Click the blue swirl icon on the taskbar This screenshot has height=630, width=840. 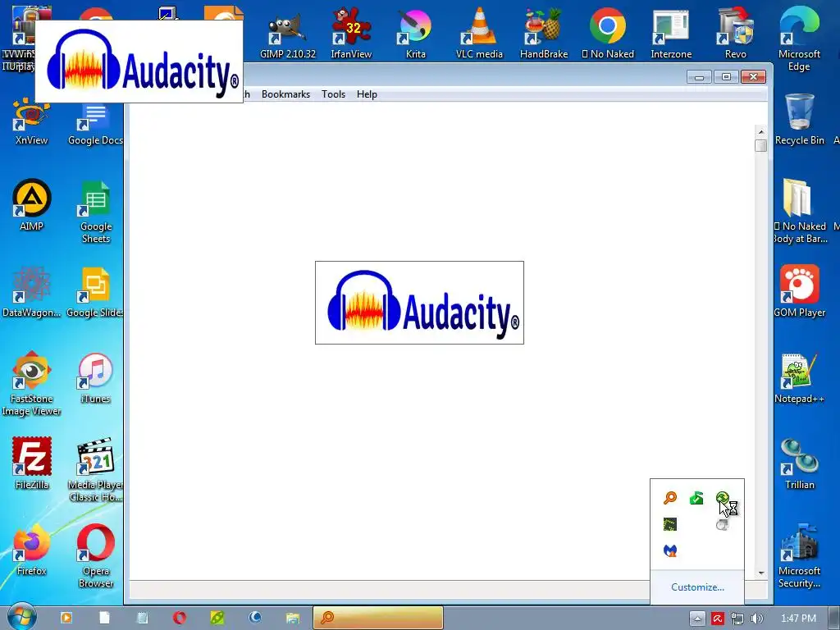pyautogui.click(x=255, y=618)
